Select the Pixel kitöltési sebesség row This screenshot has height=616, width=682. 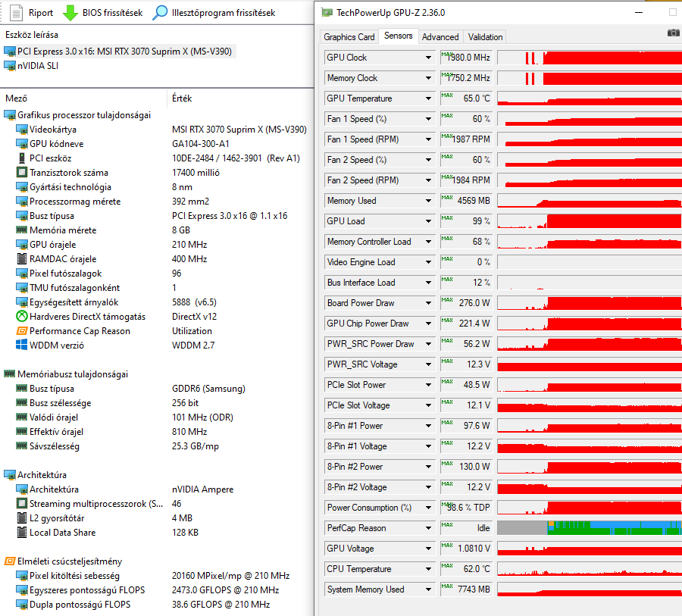(157, 576)
